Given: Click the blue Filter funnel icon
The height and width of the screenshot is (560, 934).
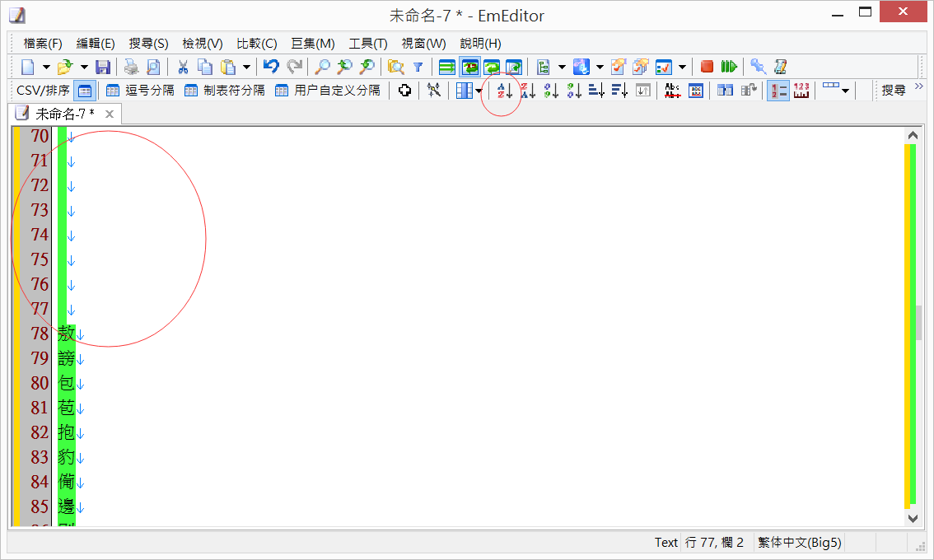Looking at the screenshot, I should tap(418, 67).
